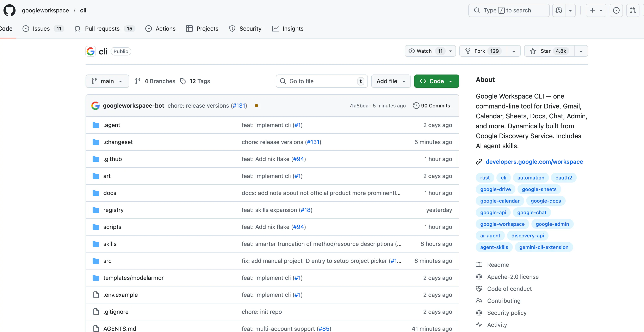Click the Google logo avatar beside cli title

coord(91,51)
